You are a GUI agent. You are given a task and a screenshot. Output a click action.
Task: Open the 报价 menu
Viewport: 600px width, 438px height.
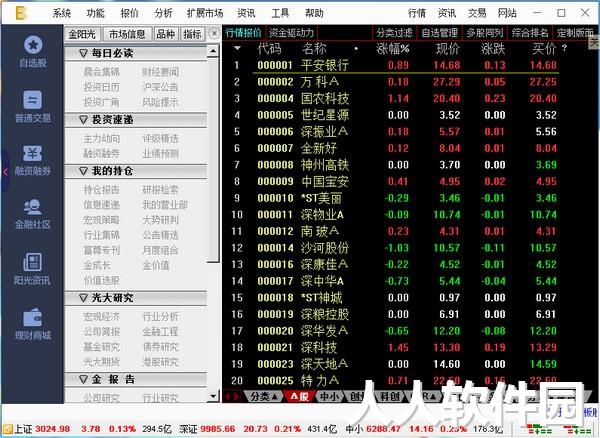point(129,13)
